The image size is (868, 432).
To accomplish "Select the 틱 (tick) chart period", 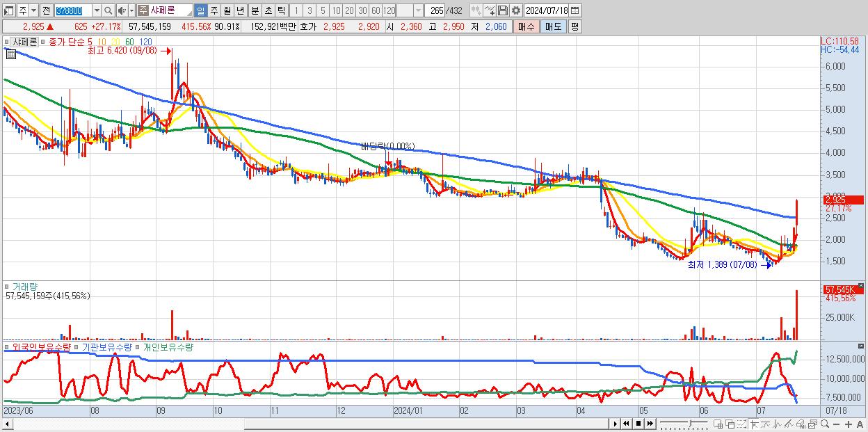I will [x=281, y=10].
